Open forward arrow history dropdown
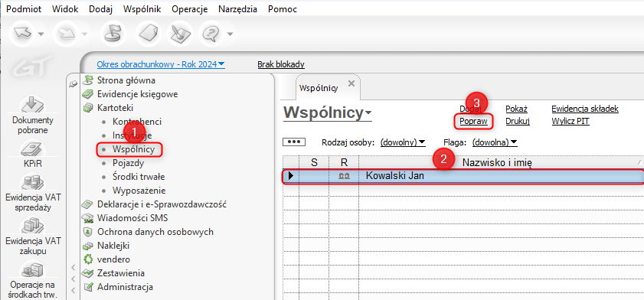644x300 pixels. coord(84,34)
